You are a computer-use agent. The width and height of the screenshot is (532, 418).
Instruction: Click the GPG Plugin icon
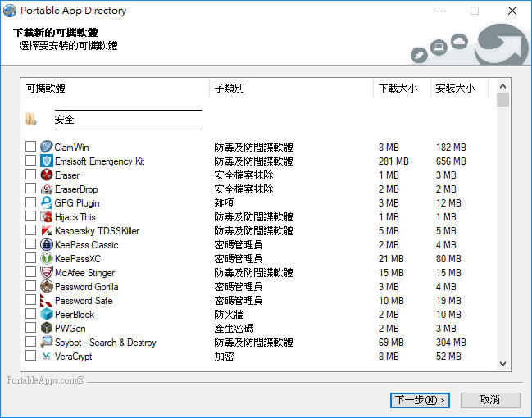(x=47, y=202)
